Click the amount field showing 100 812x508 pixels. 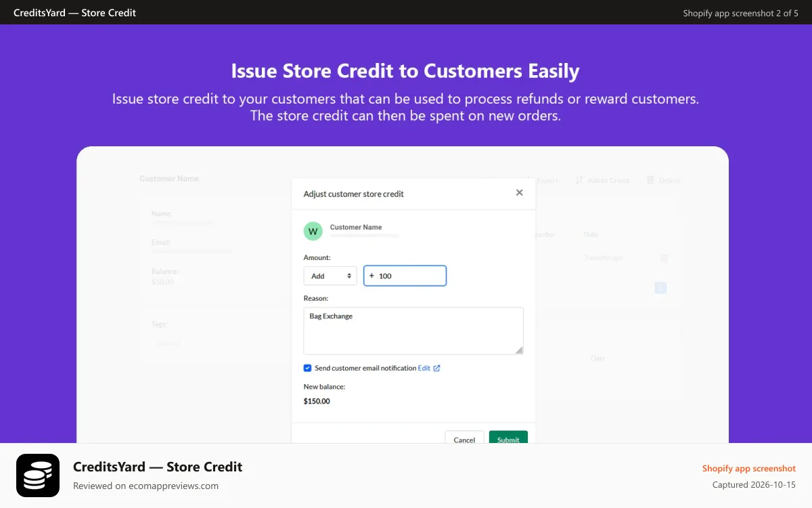[x=405, y=276]
